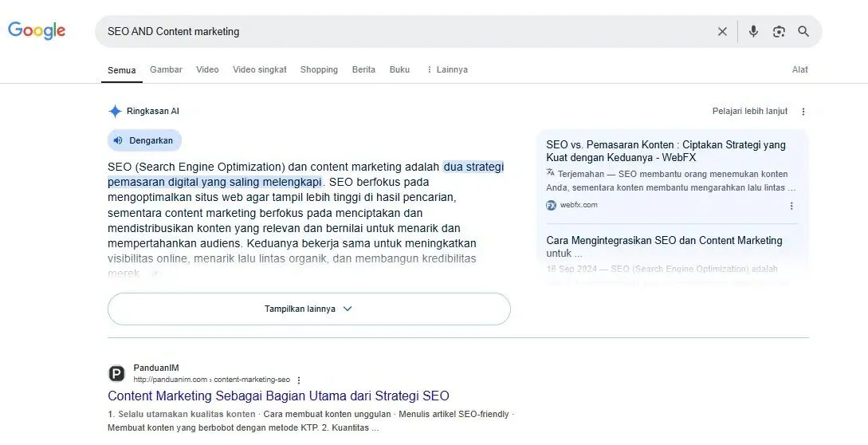Select the Semua tab
Image resolution: width=868 pixels, height=445 pixels.
tap(122, 70)
